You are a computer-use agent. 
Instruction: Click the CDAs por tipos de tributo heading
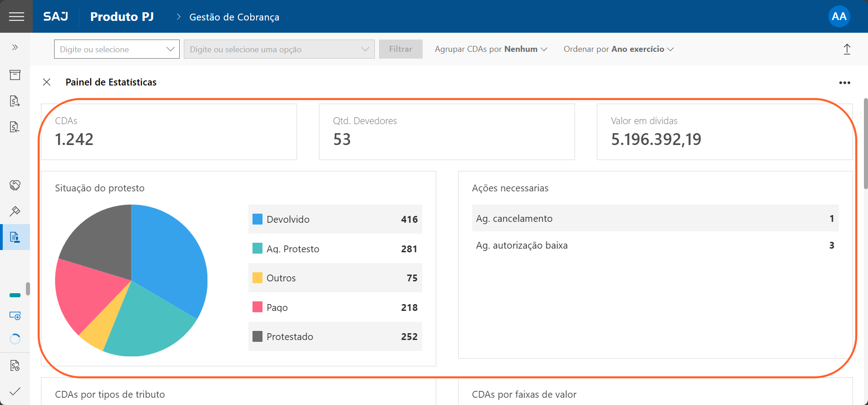coord(110,395)
